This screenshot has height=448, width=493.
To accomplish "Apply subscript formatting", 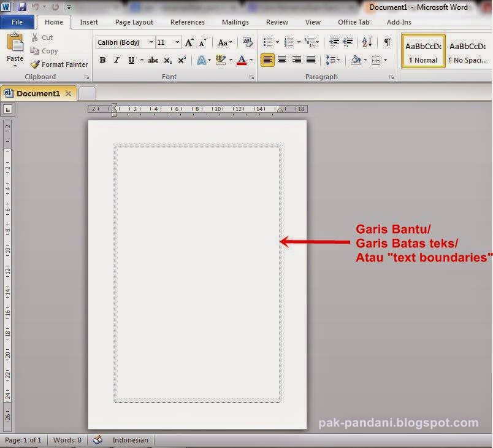I will pos(167,60).
